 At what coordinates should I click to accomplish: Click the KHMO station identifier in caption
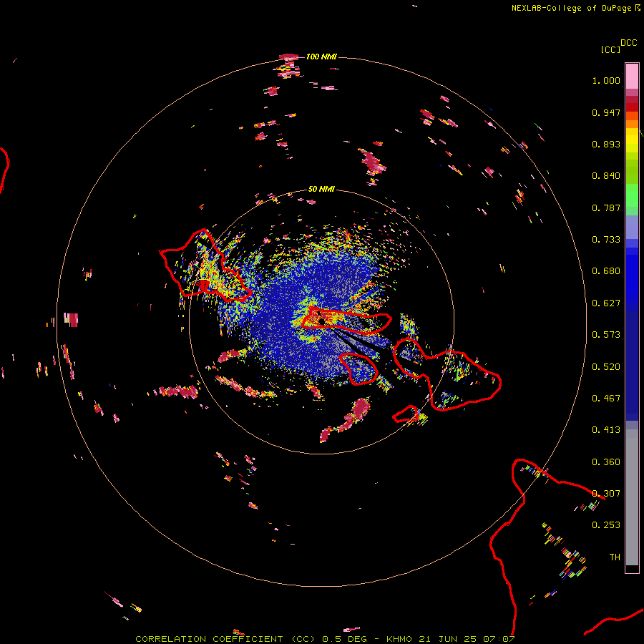pos(399,639)
